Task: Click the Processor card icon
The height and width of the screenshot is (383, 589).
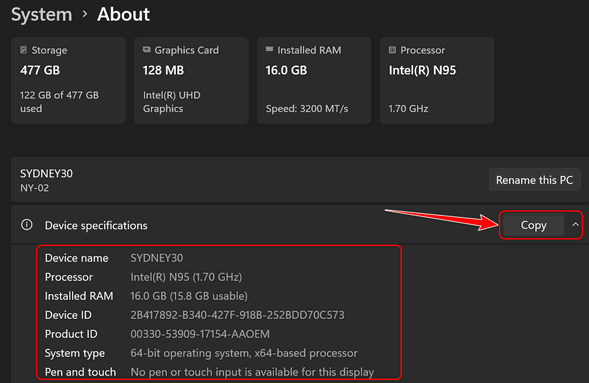Action: 392,50
